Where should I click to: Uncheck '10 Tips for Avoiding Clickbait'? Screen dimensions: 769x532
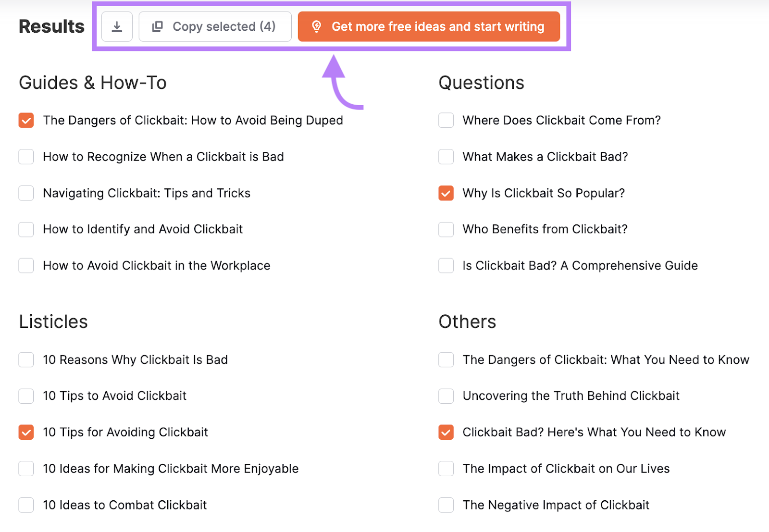click(x=26, y=432)
